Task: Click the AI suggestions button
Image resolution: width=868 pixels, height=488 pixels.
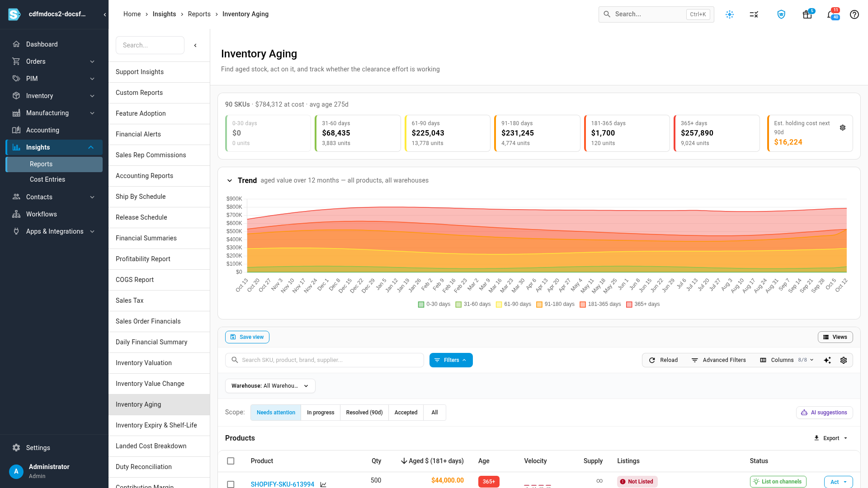Action: point(824,413)
